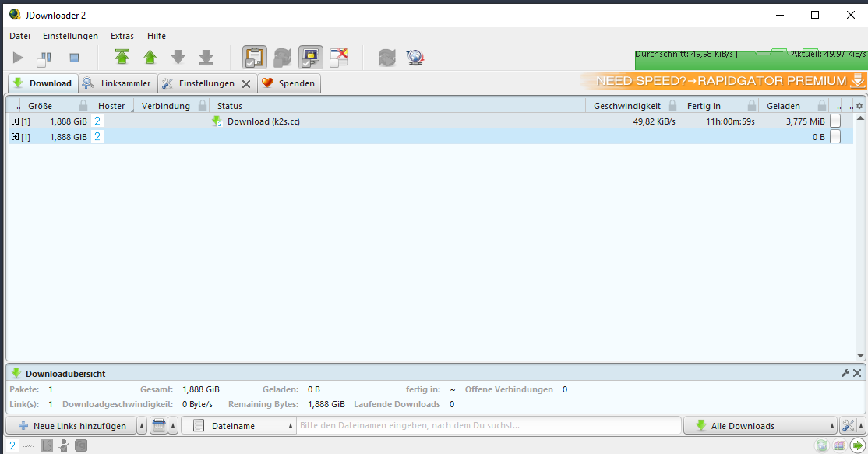The image size is (868, 454).
Task: Toggle clipboard monitoring toolbar icon
Action: click(x=255, y=58)
